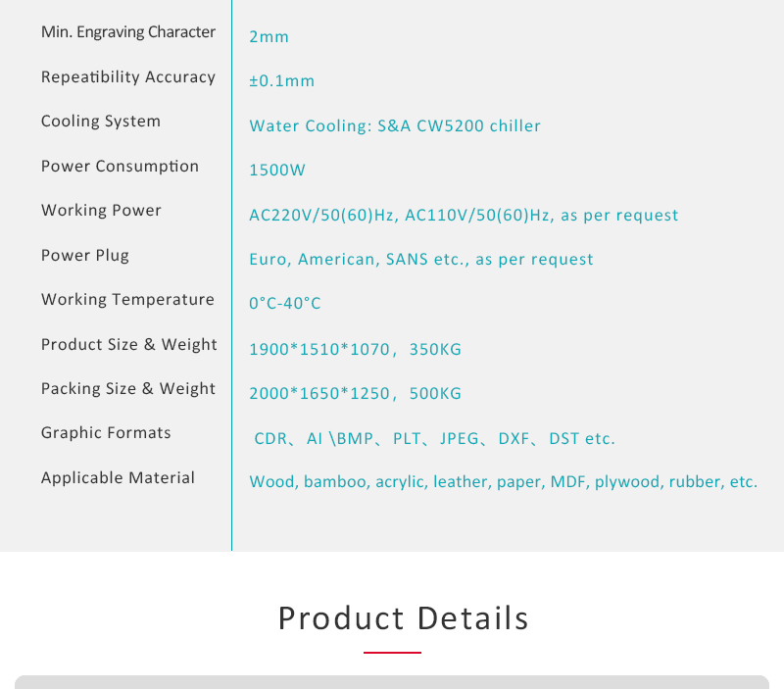Viewport: 784px width, 689px height.
Task: Click the 1500W power value
Action: (x=277, y=171)
